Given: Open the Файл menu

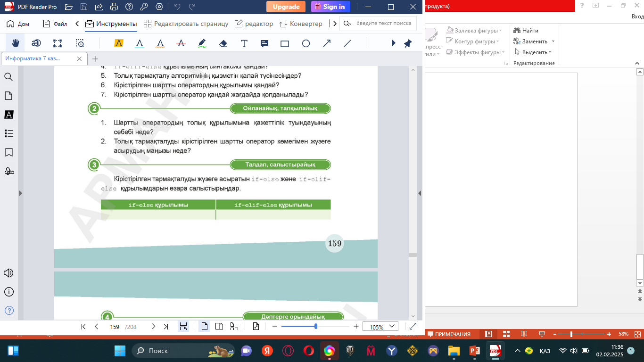Looking at the screenshot, I should click(x=55, y=24).
